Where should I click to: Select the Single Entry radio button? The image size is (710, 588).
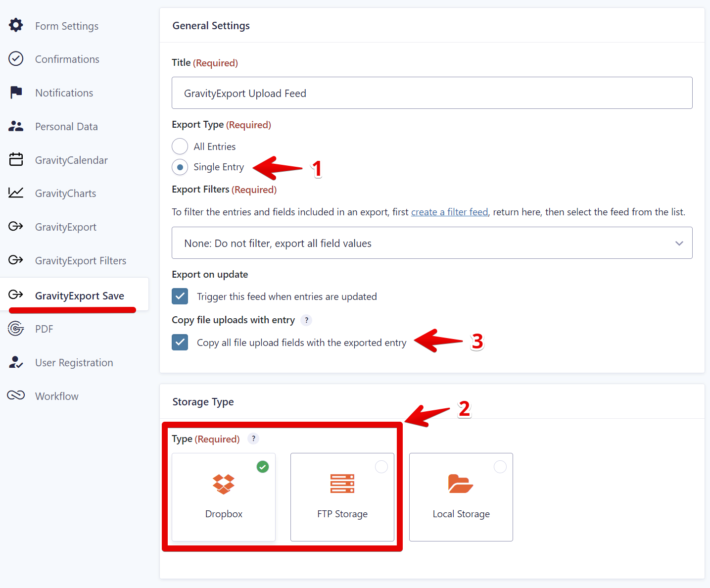(x=180, y=167)
